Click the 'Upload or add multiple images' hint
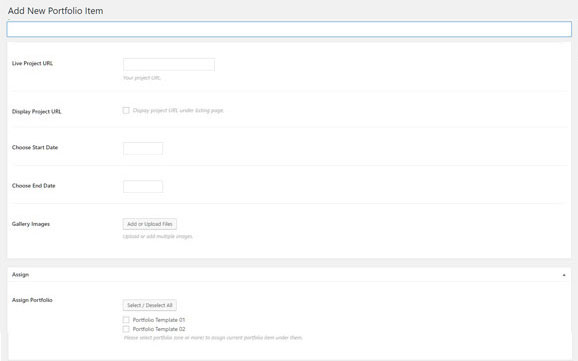This screenshot has width=578, height=361. pos(158,236)
